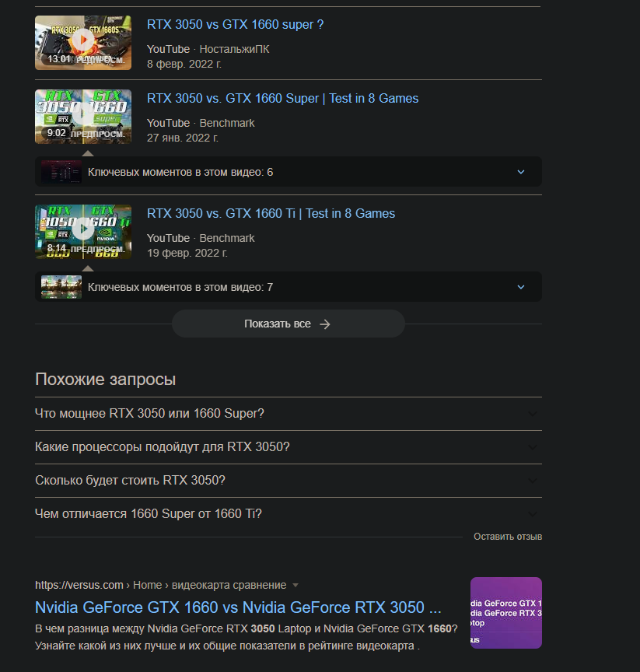Expand 'Что мощнее RTX 3050 или 1660 Super?'

289,414
